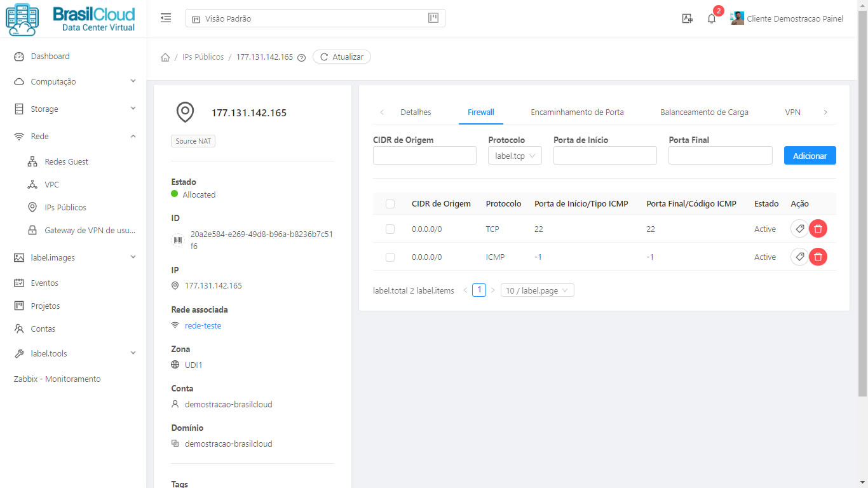Expand the label.tools menu
The width and height of the screenshot is (868, 488).
[x=73, y=353]
